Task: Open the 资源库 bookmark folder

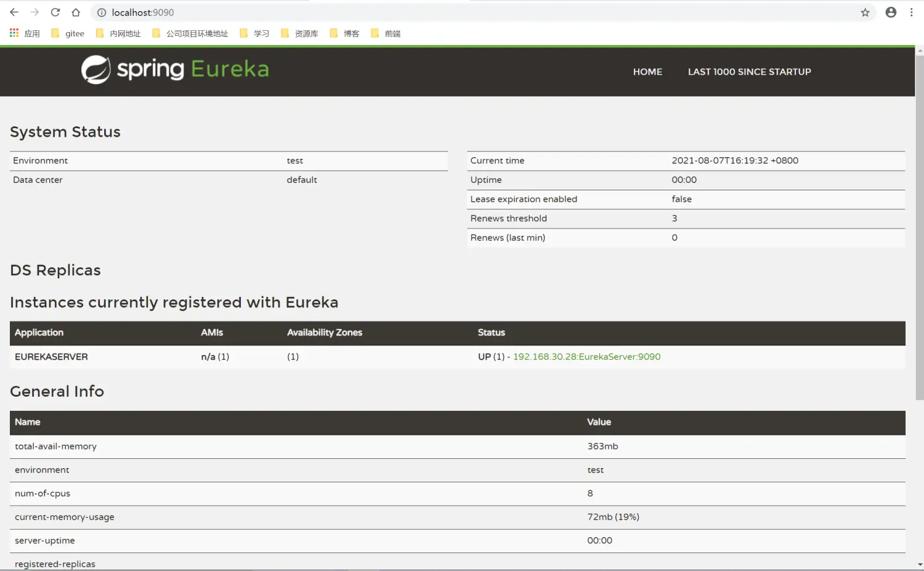Action: pos(299,33)
